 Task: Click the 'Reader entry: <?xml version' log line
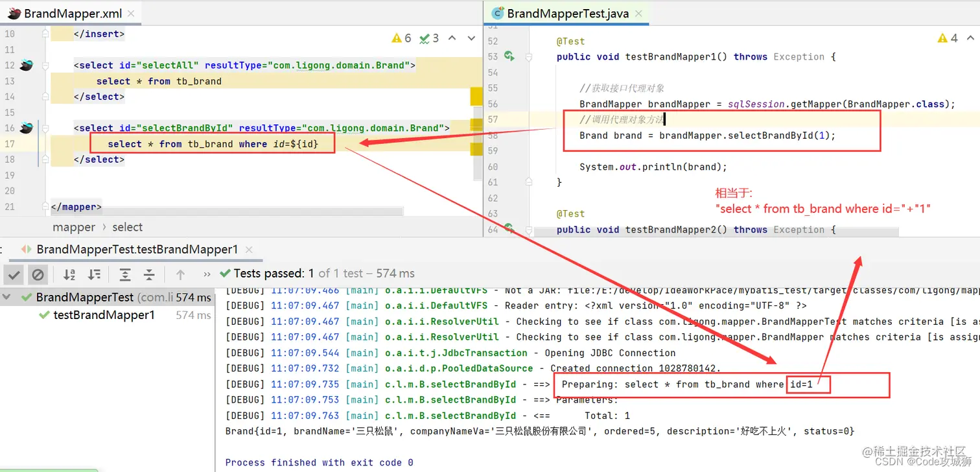click(515, 305)
